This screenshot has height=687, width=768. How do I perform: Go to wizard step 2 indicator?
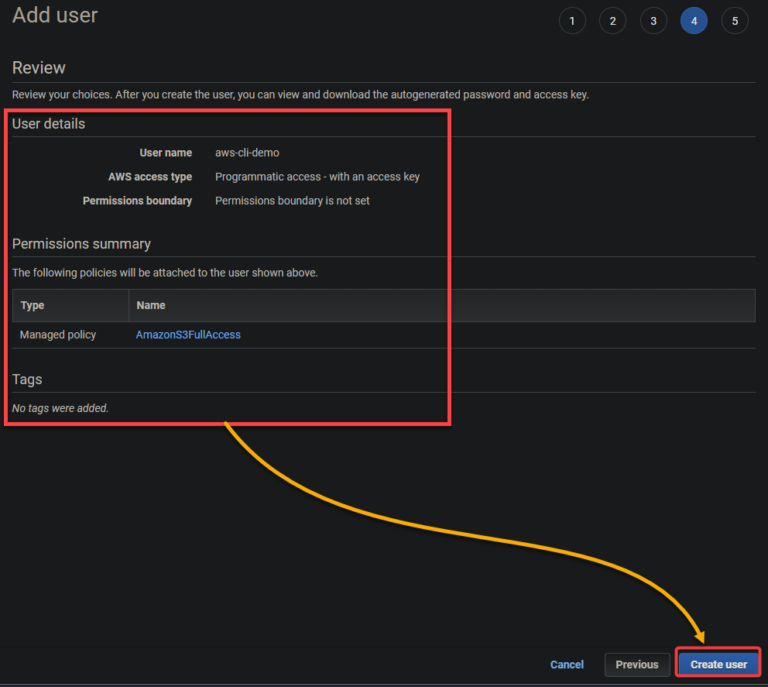coord(612,21)
